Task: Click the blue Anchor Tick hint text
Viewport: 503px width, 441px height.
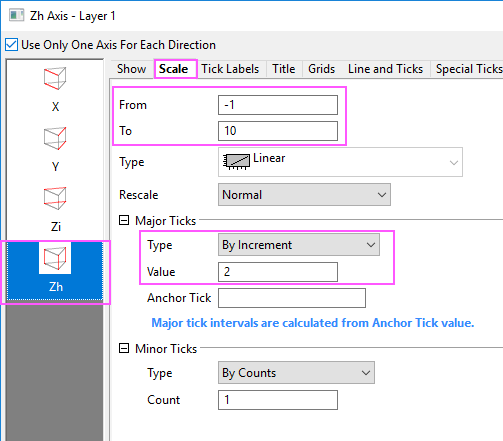Action: tap(313, 323)
